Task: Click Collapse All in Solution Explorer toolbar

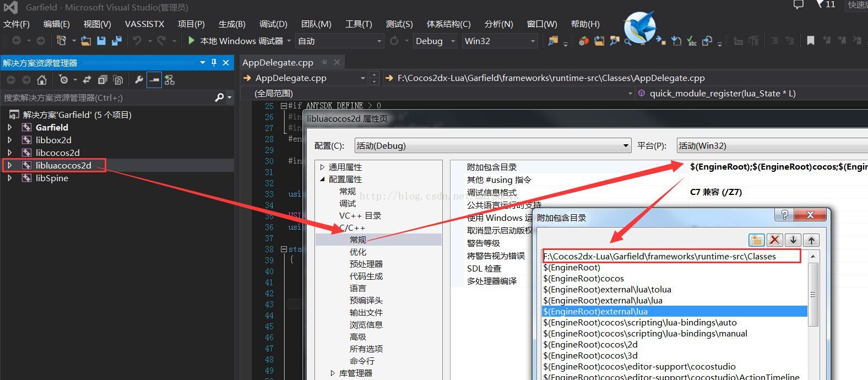Action: tap(102, 80)
